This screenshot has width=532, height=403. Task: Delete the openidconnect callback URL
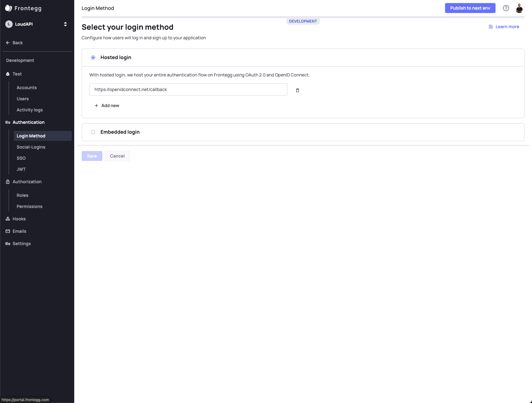298,90
